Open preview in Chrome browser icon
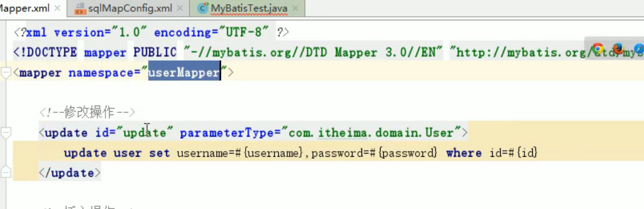This screenshot has height=209, width=644. click(598, 49)
